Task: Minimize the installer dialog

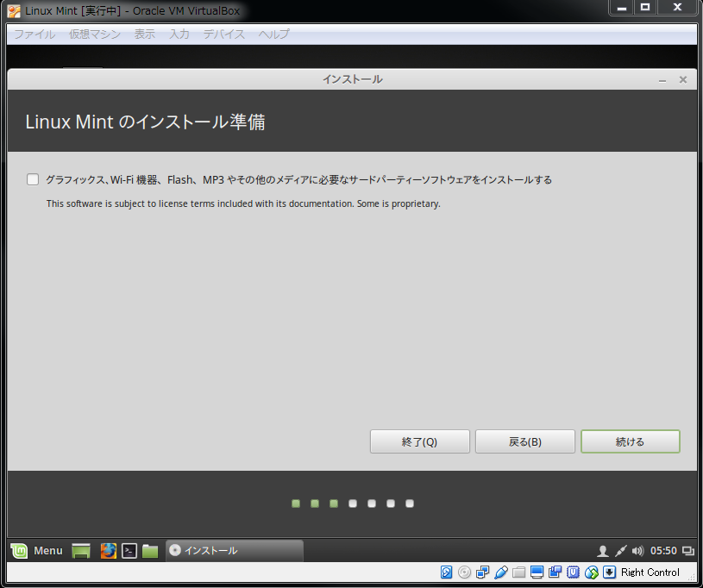Action: [662, 80]
